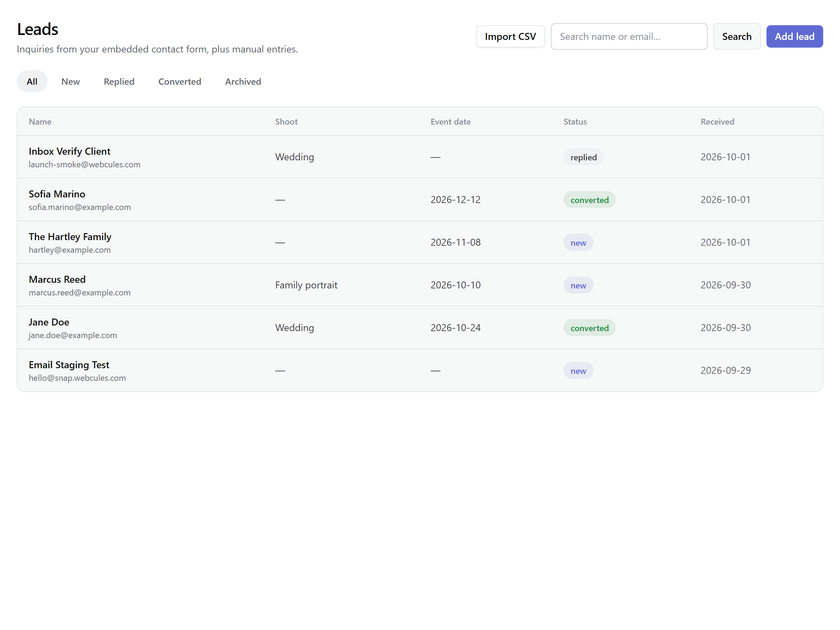Show Replied leads tab

pos(119,81)
